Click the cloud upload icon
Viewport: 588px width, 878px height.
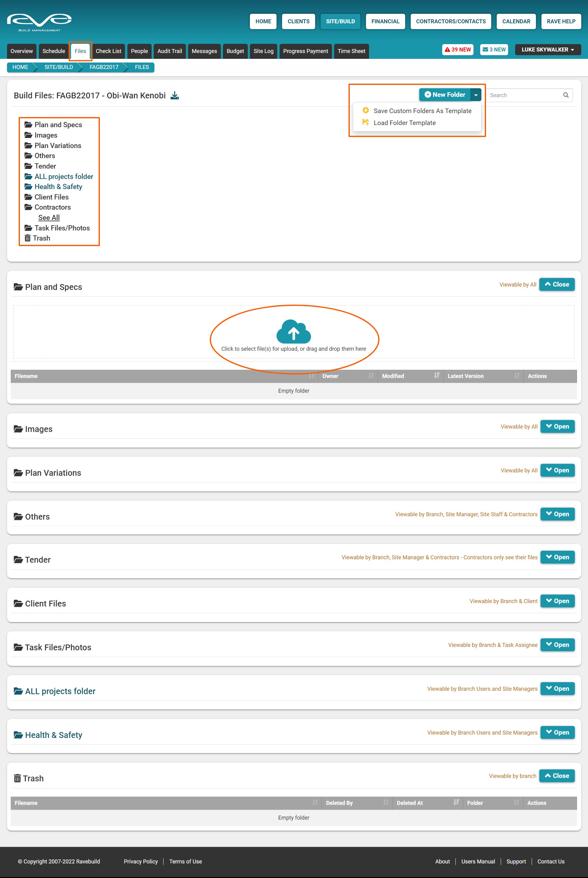pos(293,331)
